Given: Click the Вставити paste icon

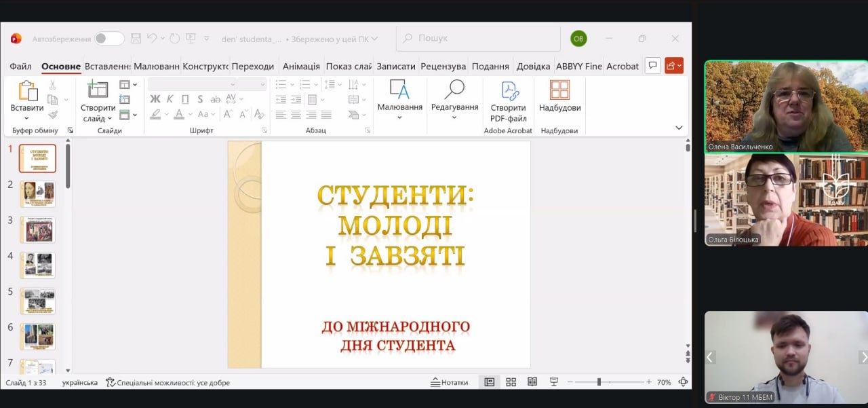Looking at the screenshot, I should click(27, 91).
